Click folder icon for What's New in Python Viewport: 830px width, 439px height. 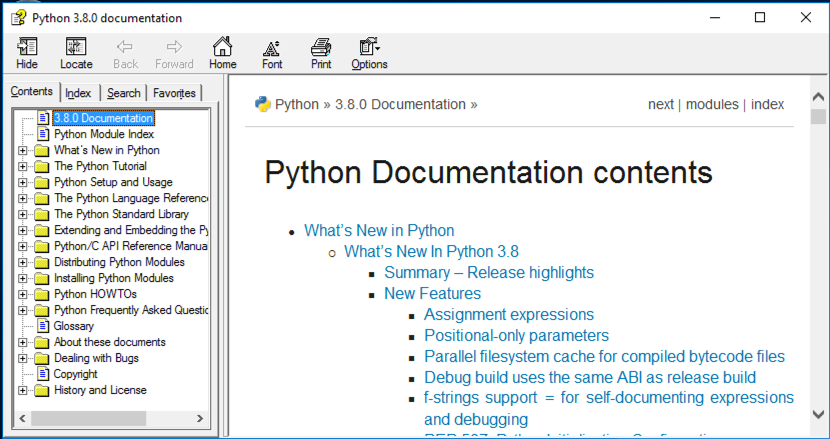(x=41, y=150)
